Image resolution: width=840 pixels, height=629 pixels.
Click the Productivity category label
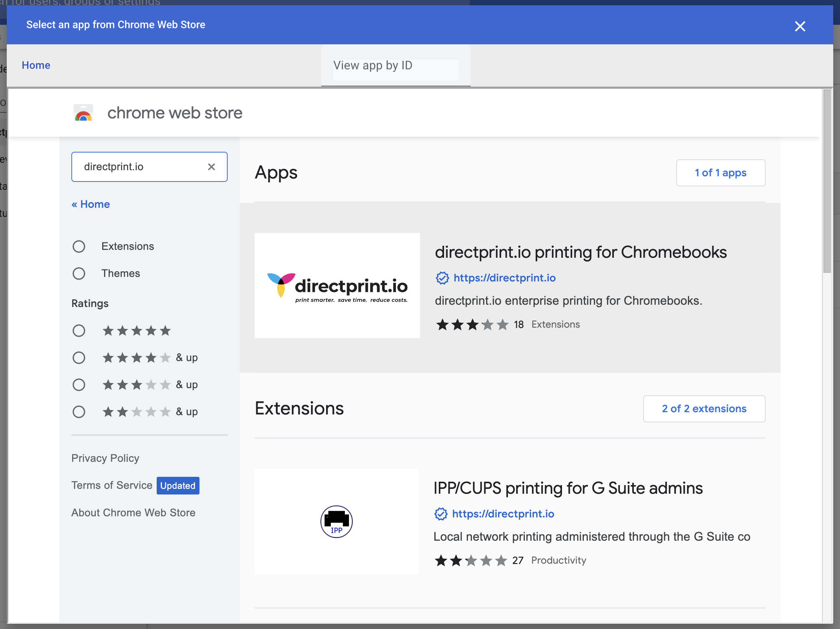coord(559,560)
